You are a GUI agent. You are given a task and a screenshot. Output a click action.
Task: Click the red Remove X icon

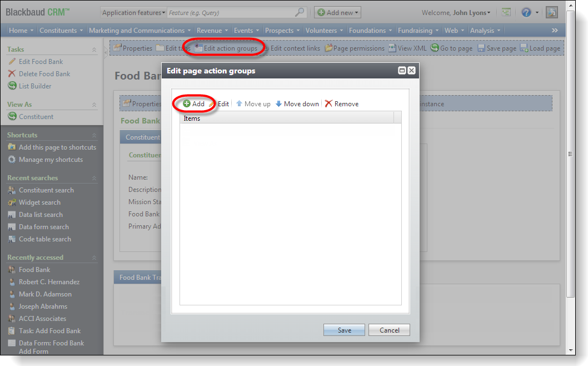[x=328, y=103]
